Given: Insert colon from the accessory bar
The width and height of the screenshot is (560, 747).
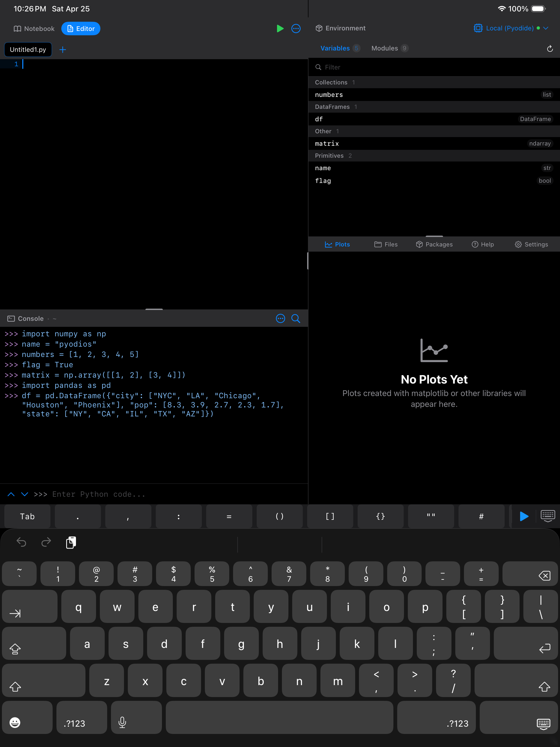Looking at the screenshot, I should click(x=179, y=516).
